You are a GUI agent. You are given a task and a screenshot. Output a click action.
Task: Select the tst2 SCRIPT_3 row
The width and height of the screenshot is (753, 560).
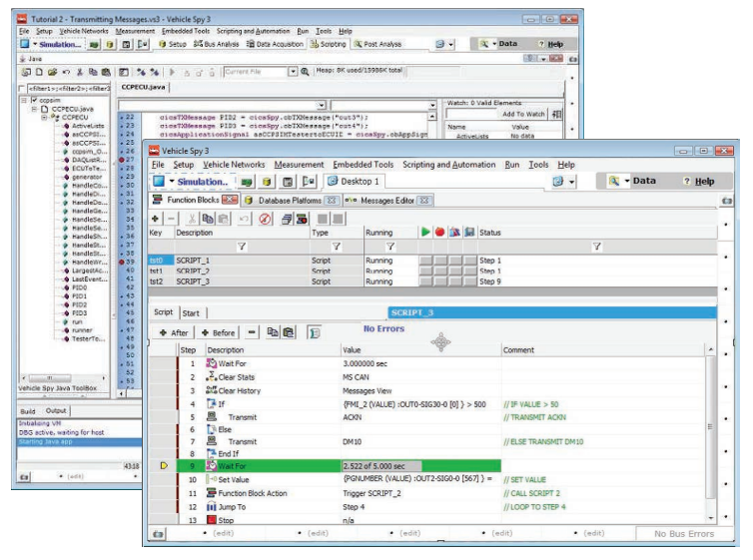[432, 281]
